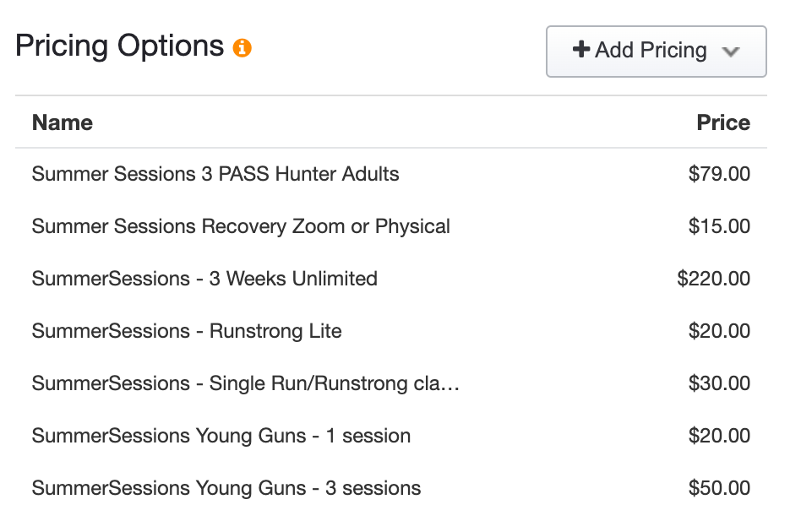Click the $79.00 price value
801x532 pixels.
(719, 174)
